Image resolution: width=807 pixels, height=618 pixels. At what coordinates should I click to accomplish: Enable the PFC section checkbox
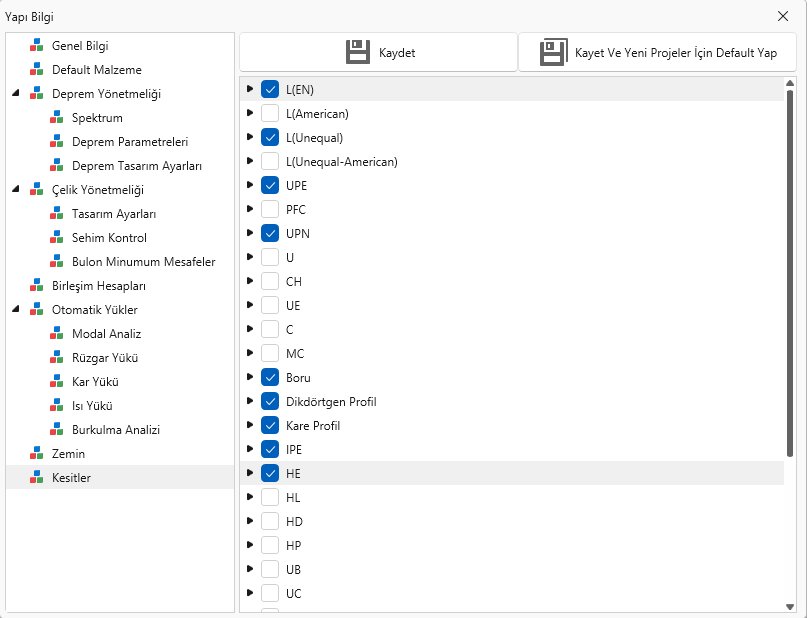270,210
